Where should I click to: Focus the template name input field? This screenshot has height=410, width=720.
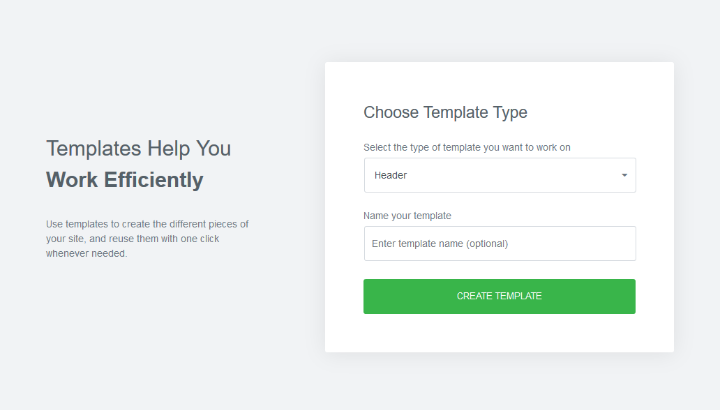coord(499,243)
